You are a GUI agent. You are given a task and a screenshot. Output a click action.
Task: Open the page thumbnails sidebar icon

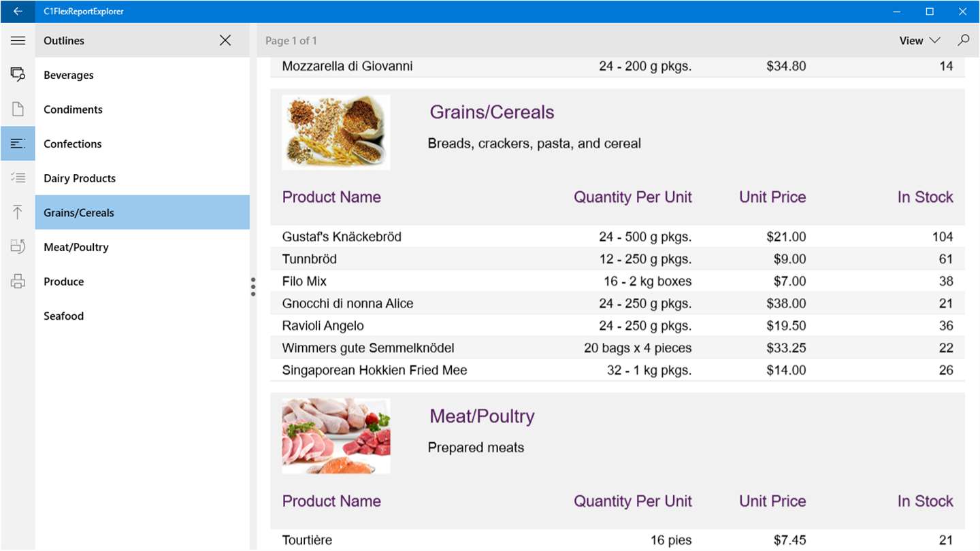pos(18,109)
